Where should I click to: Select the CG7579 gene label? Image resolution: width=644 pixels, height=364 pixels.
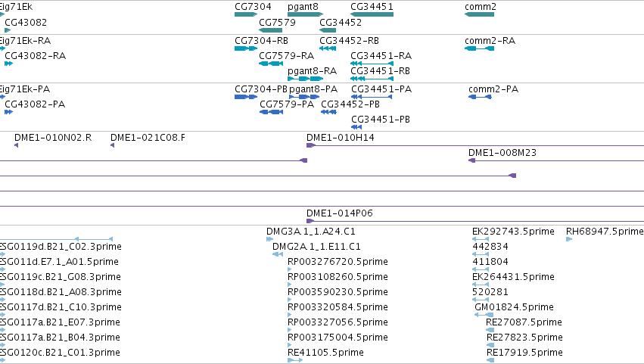pyautogui.click(x=277, y=22)
